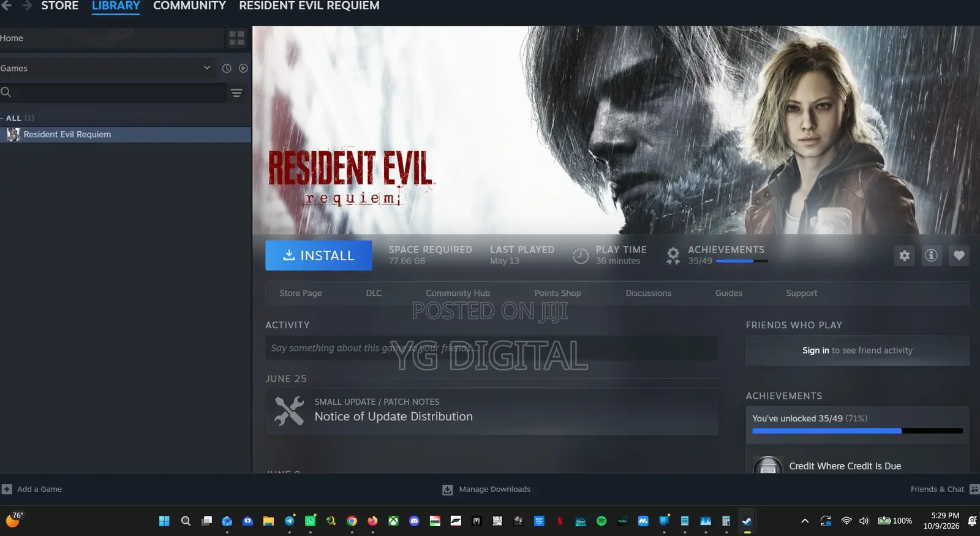Image resolution: width=980 pixels, height=536 pixels.
Task: Click the unlocked achievements progress bar
Action: 858,431
